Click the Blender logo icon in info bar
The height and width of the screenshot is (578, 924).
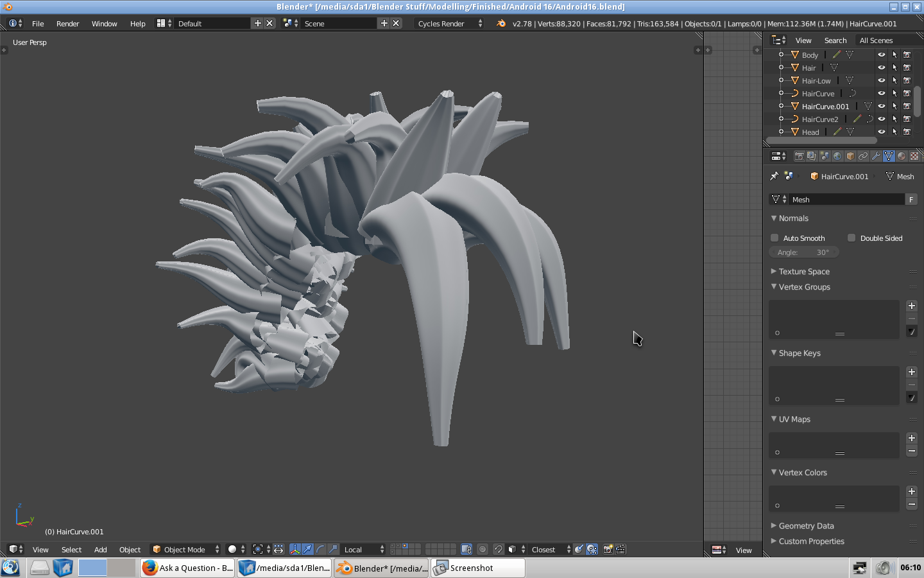tap(501, 23)
